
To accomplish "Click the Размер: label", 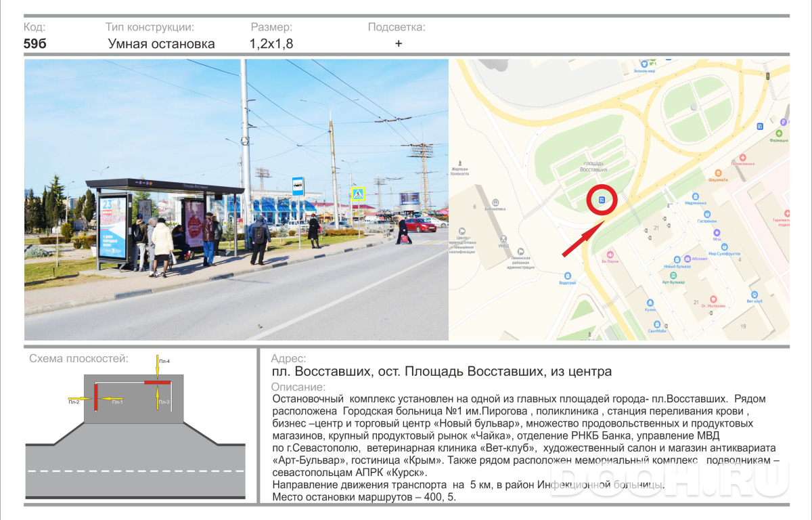I will point(271,27).
